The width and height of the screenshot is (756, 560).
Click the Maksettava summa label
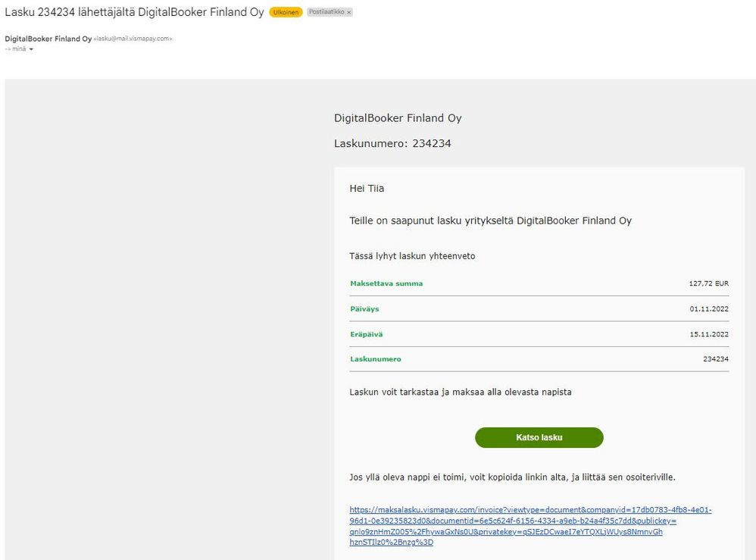[386, 283]
